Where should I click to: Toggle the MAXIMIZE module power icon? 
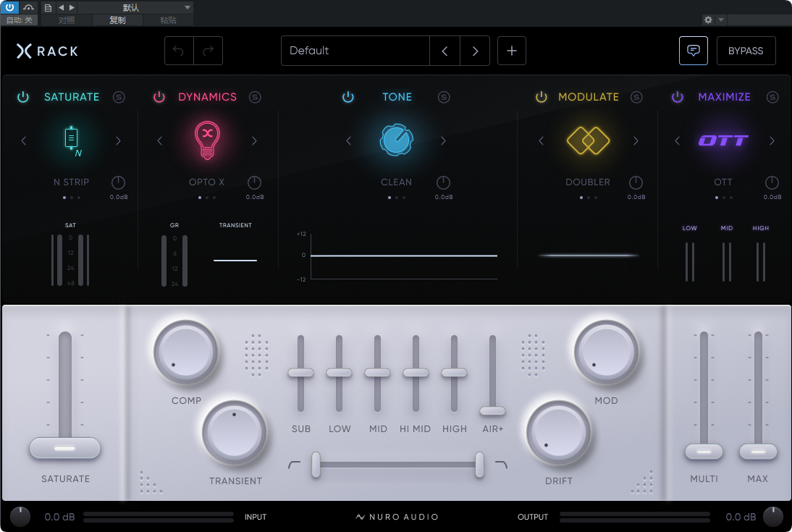(678, 97)
